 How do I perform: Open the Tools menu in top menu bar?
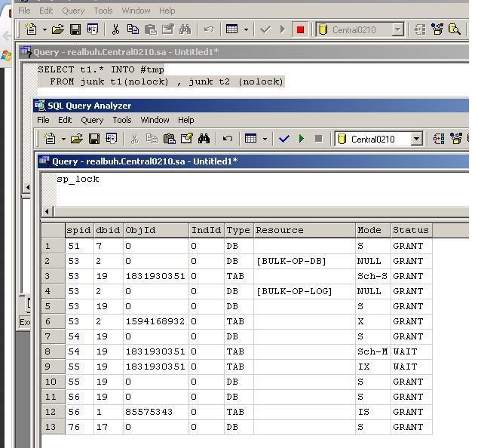tap(103, 11)
